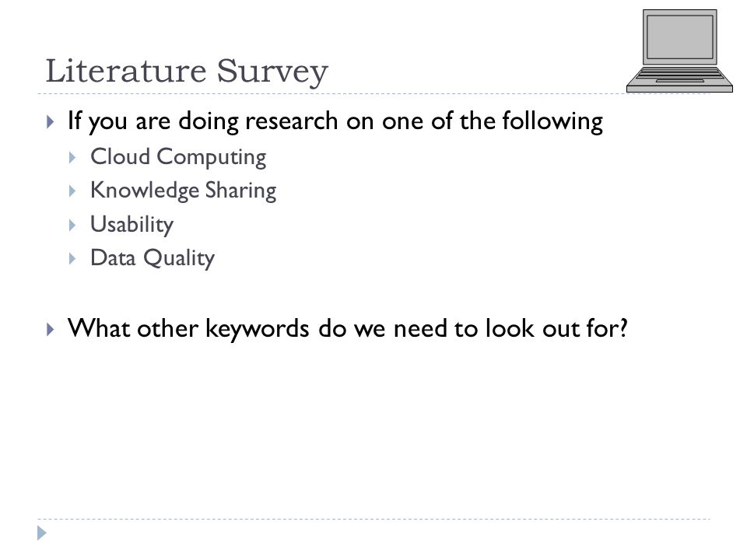Click the 'Usability' list item text
747x560 pixels.
point(132,225)
